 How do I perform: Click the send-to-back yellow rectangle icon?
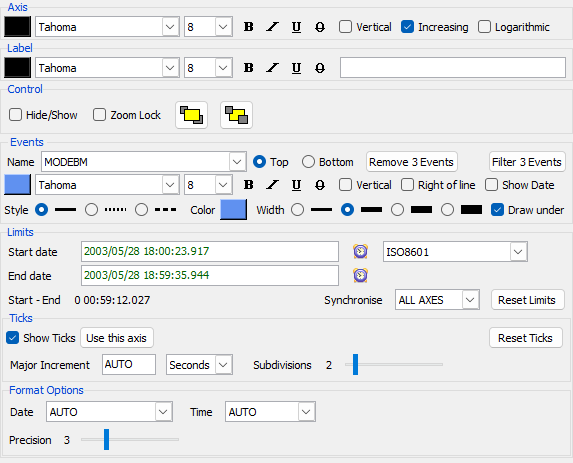pyautogui.click(x=236, y=115)
